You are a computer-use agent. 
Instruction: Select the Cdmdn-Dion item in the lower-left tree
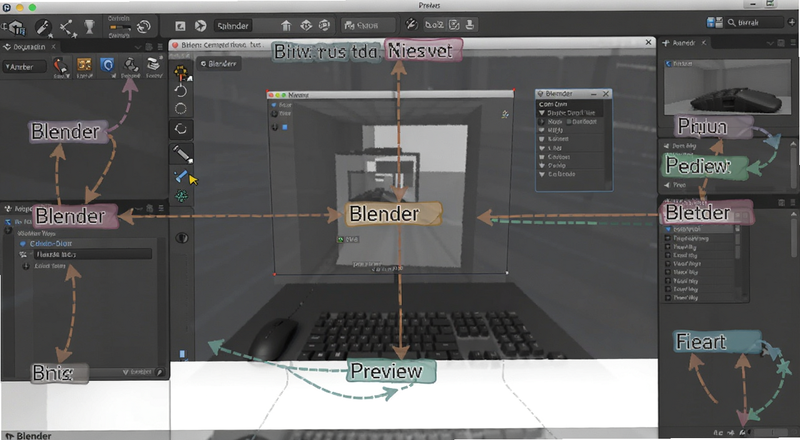(x=51, y=243)
